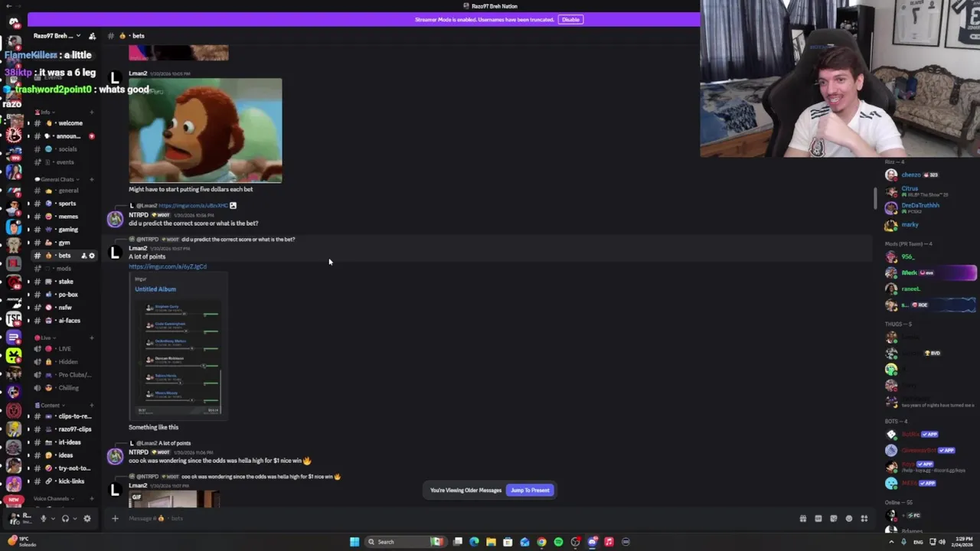Open the sticker picker icon
The image size is (980, 551).
[833, 519]
